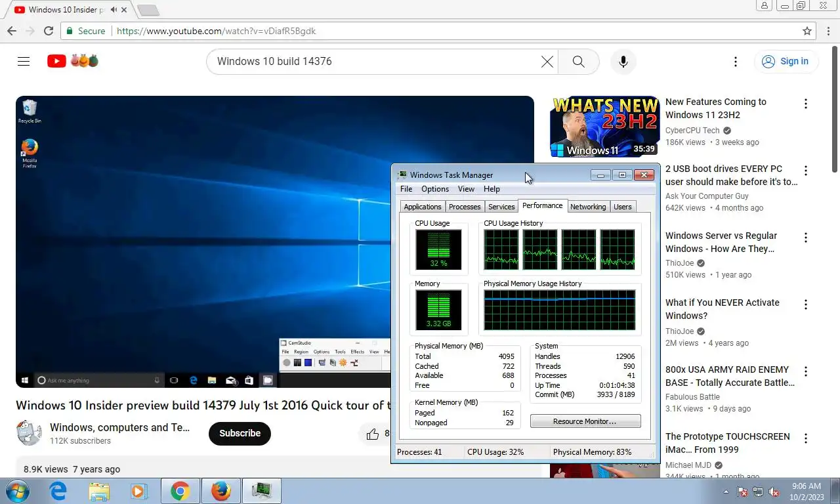The height and width of the screenshot is (504, 840).
Task: Open options for Windows Server vs Regular video
Action: tap(805, 238)
